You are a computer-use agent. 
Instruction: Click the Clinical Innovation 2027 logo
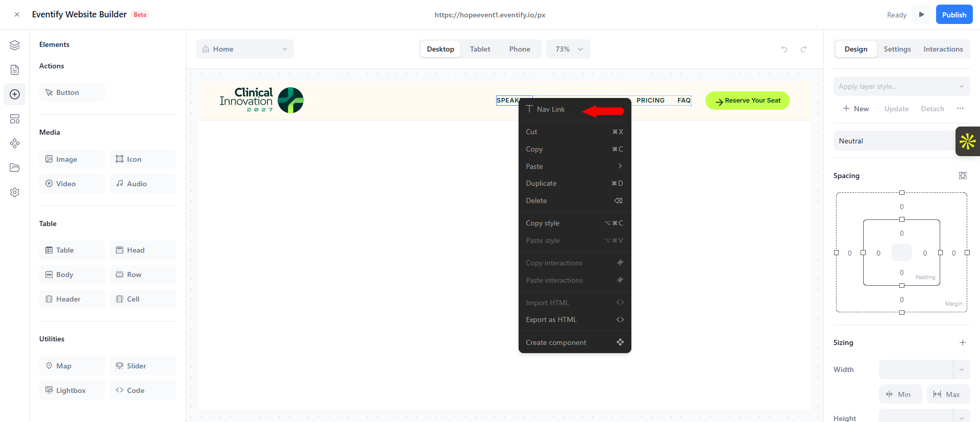(x=261, y=100)
